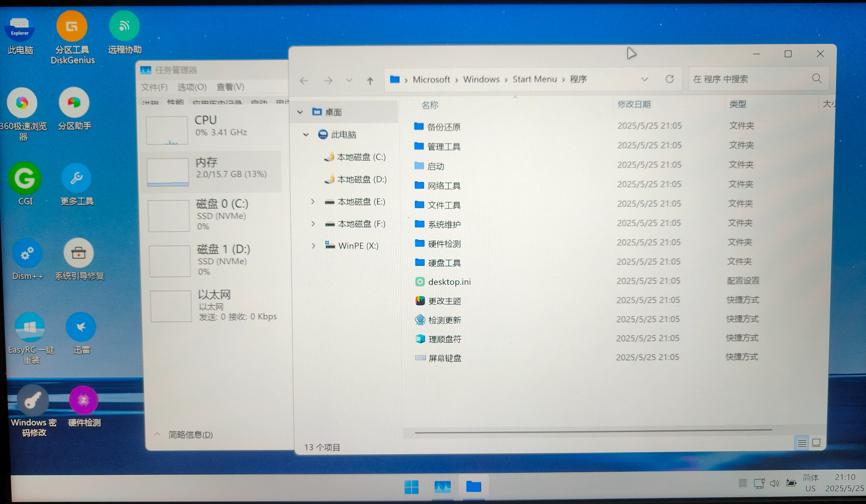Image resolution: width=866 pixels, height=504 pixels.
Task: Select 本地磁盘 (D:) in navigation tree
Action: click(356, 179)
